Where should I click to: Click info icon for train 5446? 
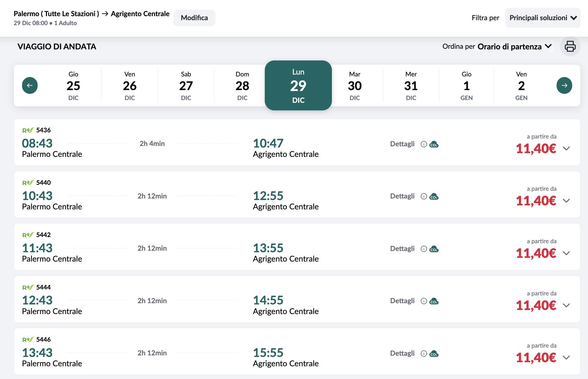coord(424,354)
